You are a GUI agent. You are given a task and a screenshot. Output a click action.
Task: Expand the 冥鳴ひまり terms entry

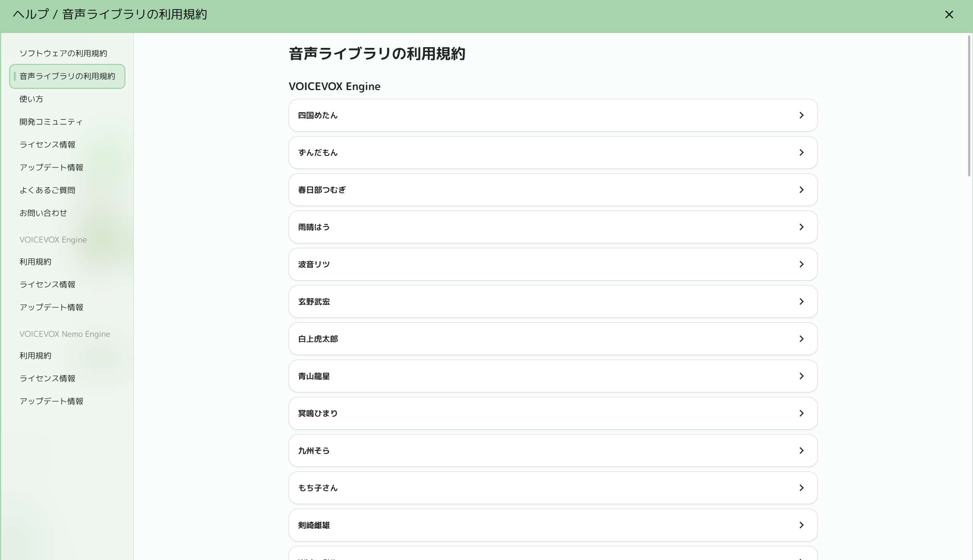click(552, 414)
